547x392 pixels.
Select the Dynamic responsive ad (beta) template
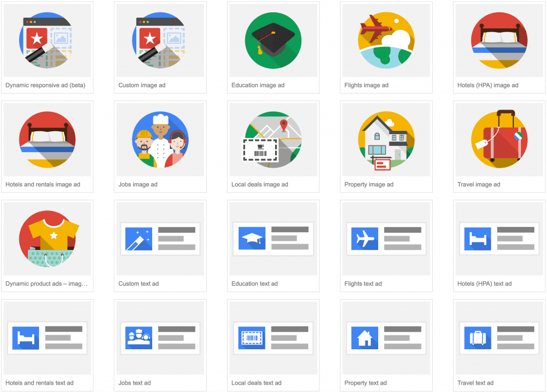click(x=47, y=40)
